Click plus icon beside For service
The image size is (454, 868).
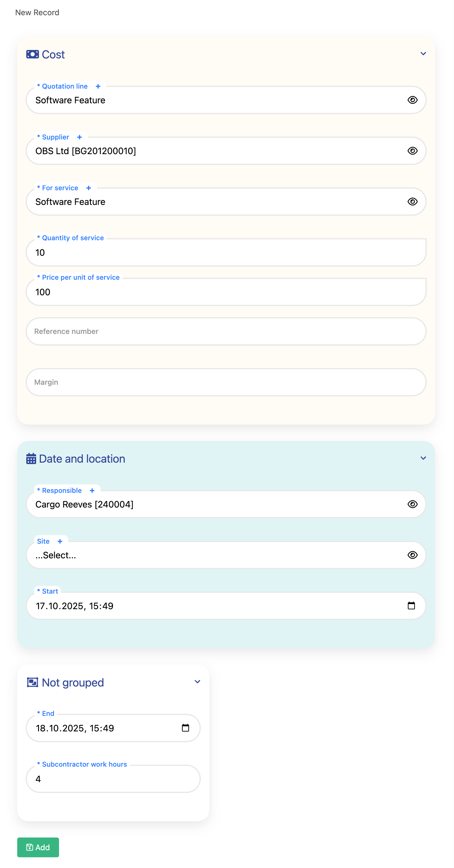coord(89,188)
